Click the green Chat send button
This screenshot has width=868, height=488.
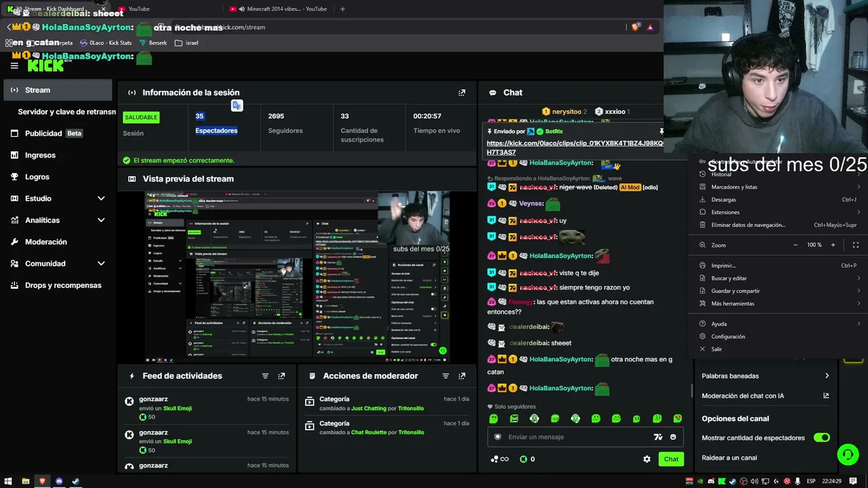[671, 459]
